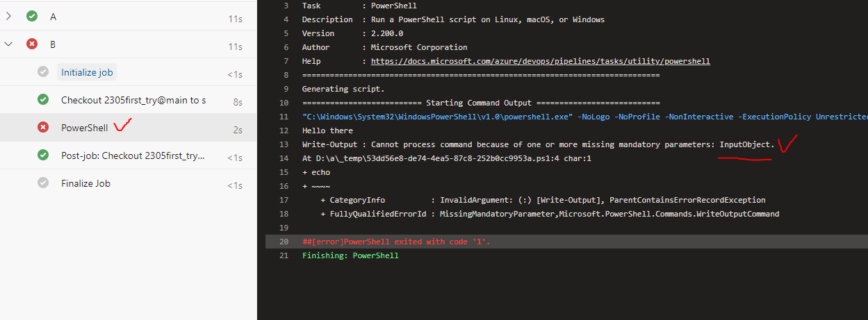
Task: Click grey status icon beside Finalize Job
Action: tap(43, 183)
